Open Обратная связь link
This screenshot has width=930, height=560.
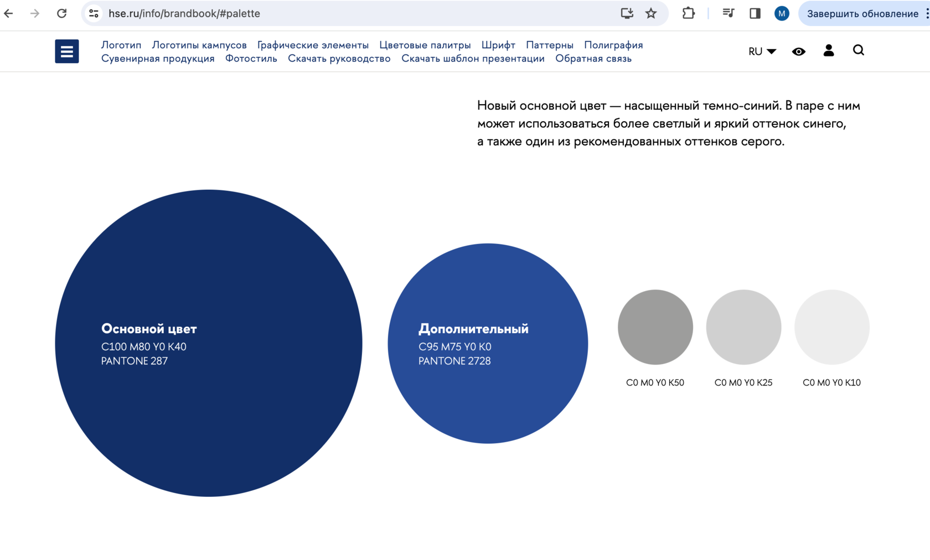(x=593, y=58)
